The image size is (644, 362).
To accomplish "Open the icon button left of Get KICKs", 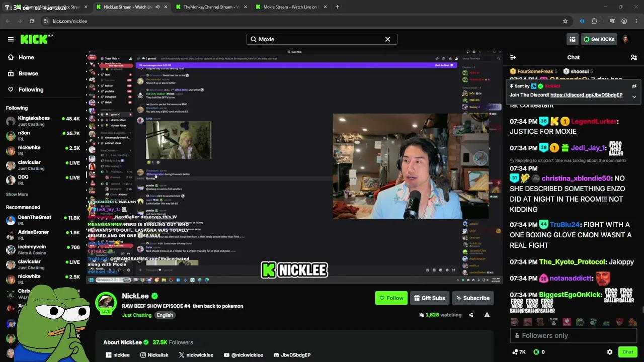I will (x=573, y=39).
